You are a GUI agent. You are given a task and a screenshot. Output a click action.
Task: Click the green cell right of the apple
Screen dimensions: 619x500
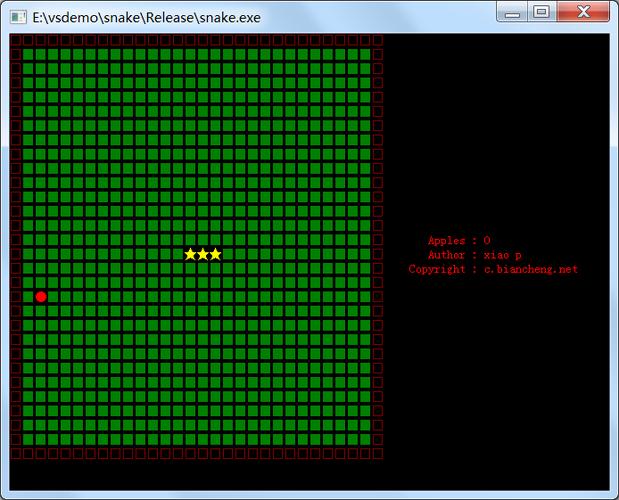pyautogui.click(x=53, y=297)
